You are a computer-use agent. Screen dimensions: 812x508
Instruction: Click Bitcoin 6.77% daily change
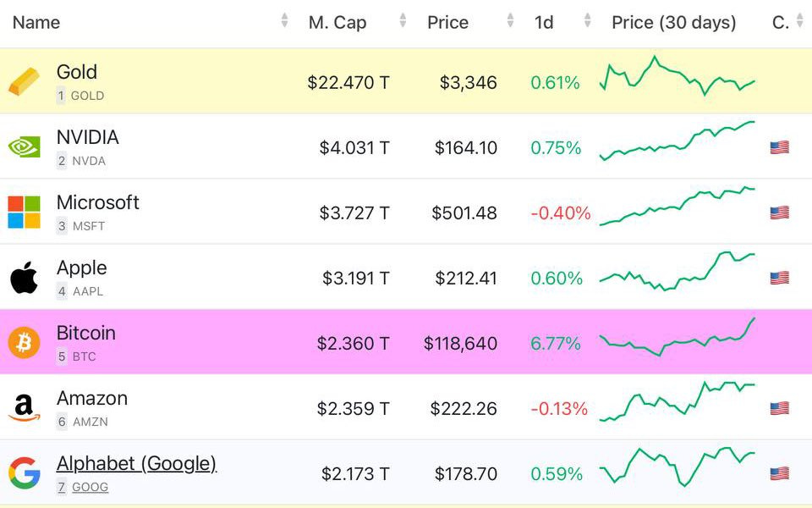[556, 344]
